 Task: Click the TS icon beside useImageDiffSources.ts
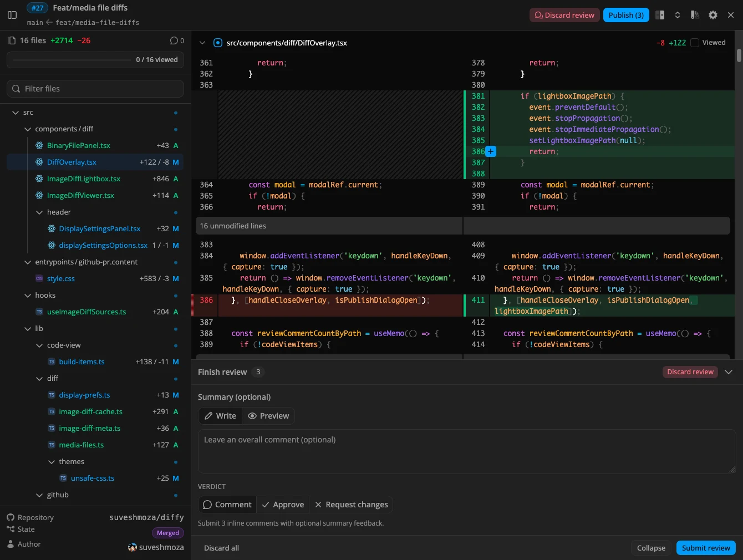[39, 312]
